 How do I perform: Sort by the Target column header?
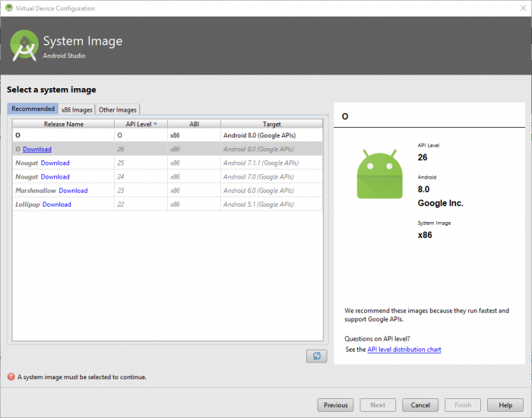point(271,124)
